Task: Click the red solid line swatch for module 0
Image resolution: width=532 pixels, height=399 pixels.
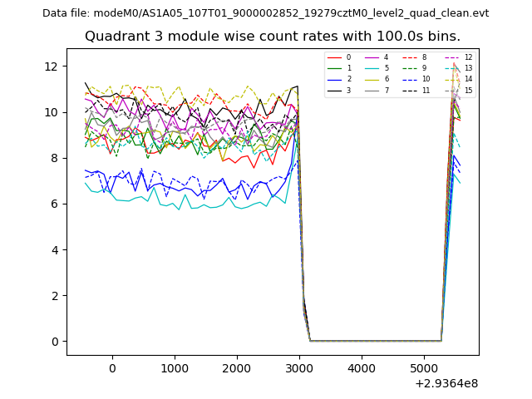Action: click(334, 57)
